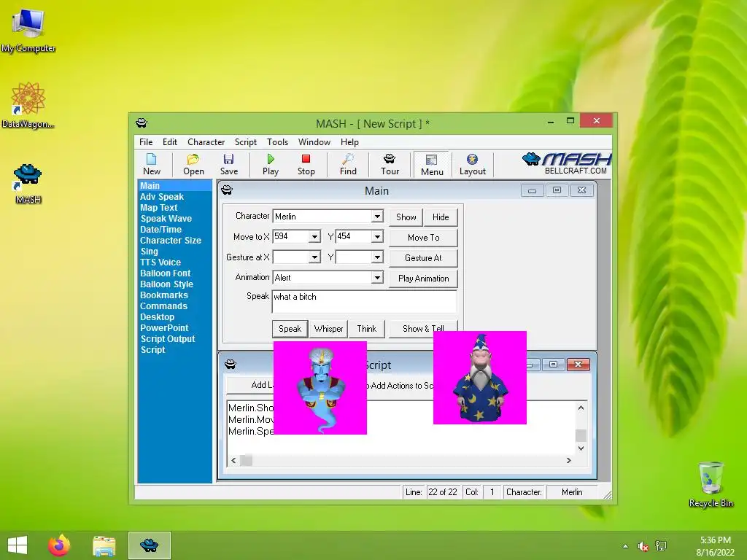This screenshot has height=560, width=747.
Task: Open the DataWagon desktop shortcut
Action: pyautogui.click(x=28, y=106)
